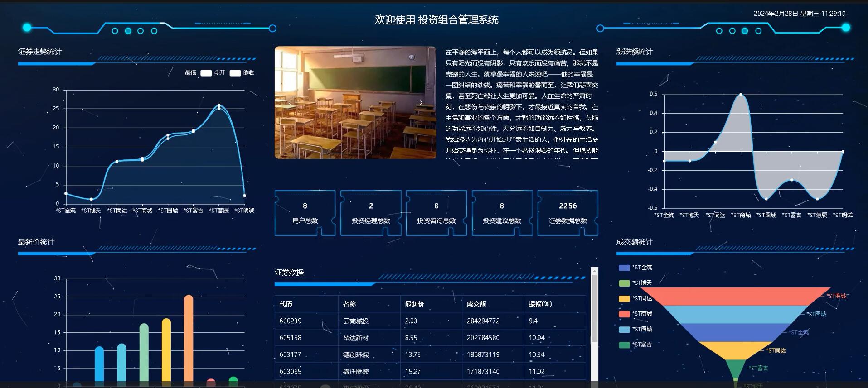Image resolution: width=868 pixels, height=388 pixels.
Task: Click the 证券走势统计 panel title
Action: pyautogui.click(x=40, y=52)
